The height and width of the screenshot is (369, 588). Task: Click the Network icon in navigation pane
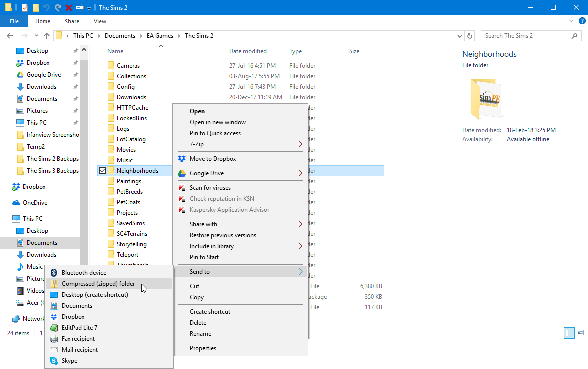[x=16, y=319]
